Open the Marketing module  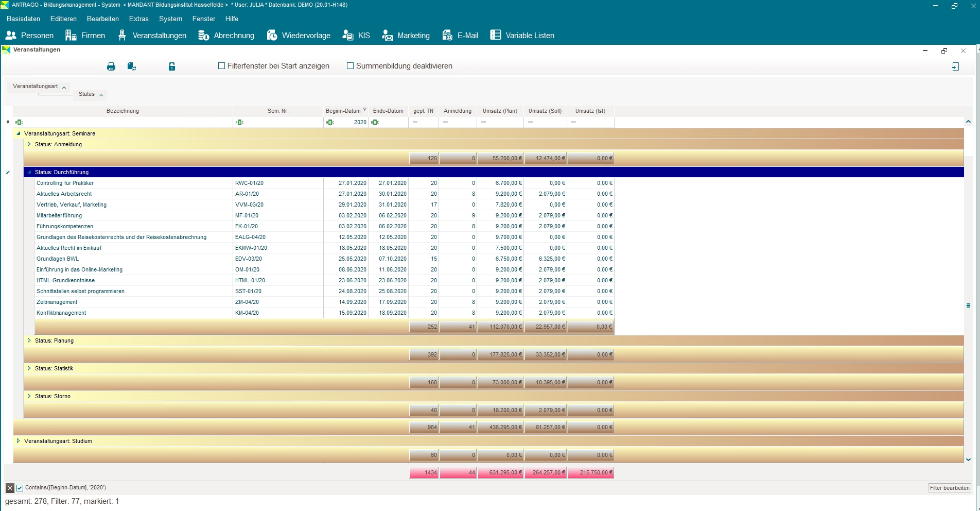click(406, 36)
